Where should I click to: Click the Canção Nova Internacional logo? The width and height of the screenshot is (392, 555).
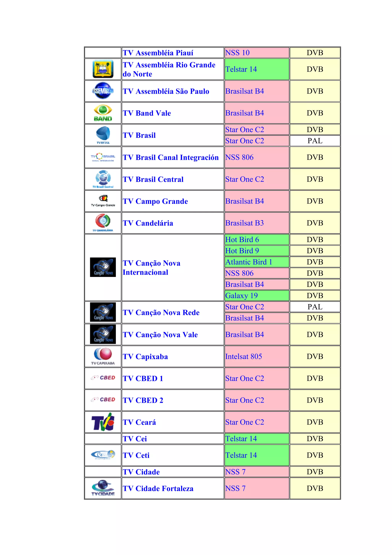(x=103, y=267)
